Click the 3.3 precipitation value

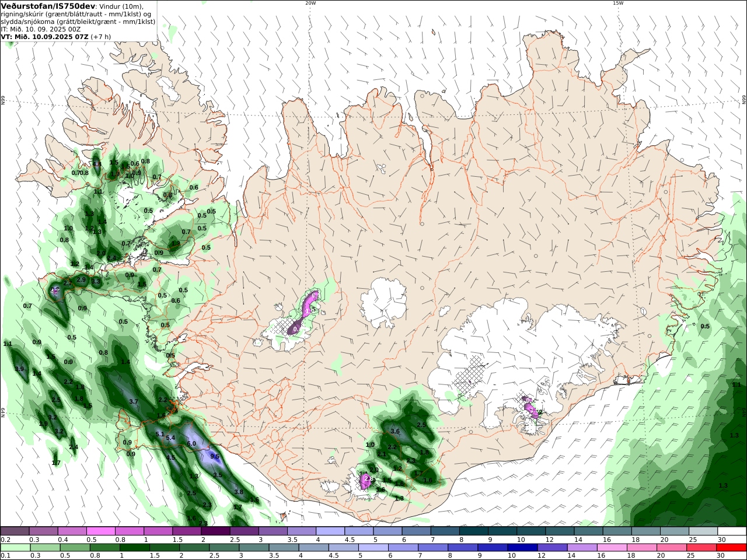(96, 282)
